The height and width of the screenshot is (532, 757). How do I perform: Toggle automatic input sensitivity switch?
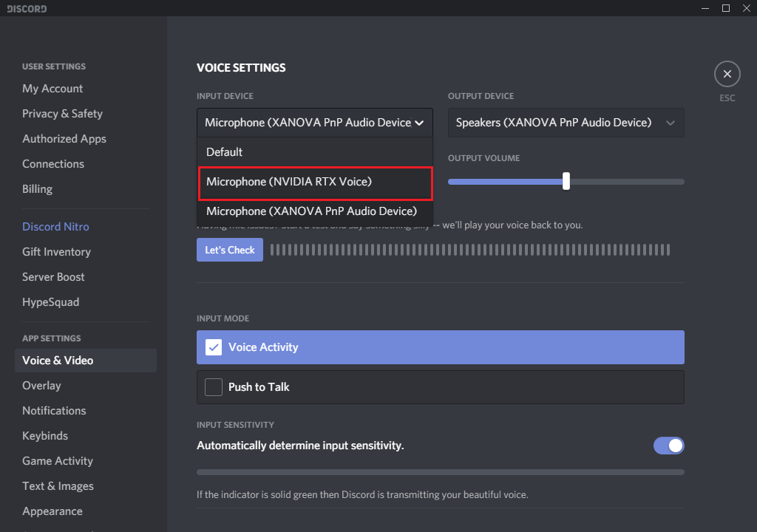668,446
